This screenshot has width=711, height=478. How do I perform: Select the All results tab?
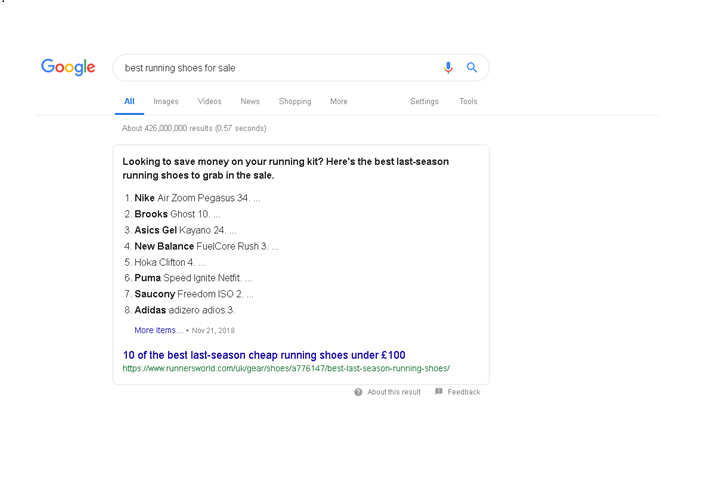tap(129, 101)
